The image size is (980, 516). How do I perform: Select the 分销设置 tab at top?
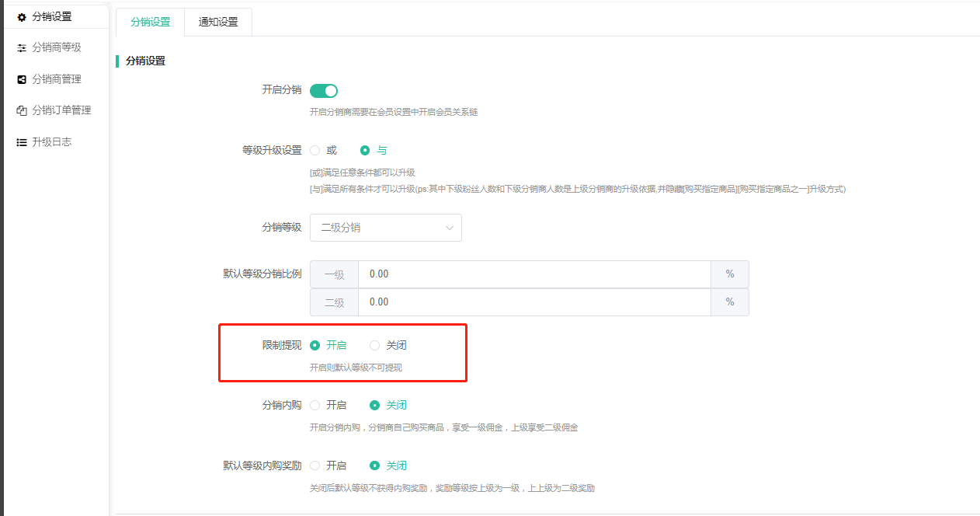point(151,22)
